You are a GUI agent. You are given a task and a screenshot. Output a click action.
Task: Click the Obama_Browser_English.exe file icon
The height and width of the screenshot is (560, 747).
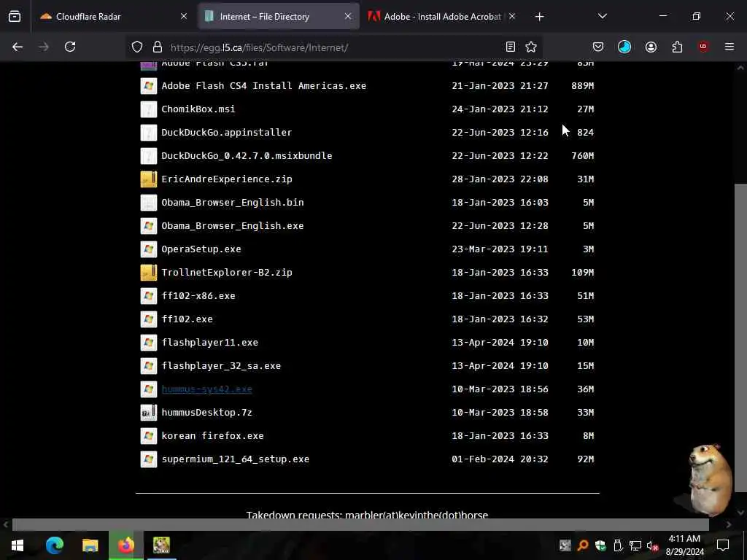coord(149,226)
